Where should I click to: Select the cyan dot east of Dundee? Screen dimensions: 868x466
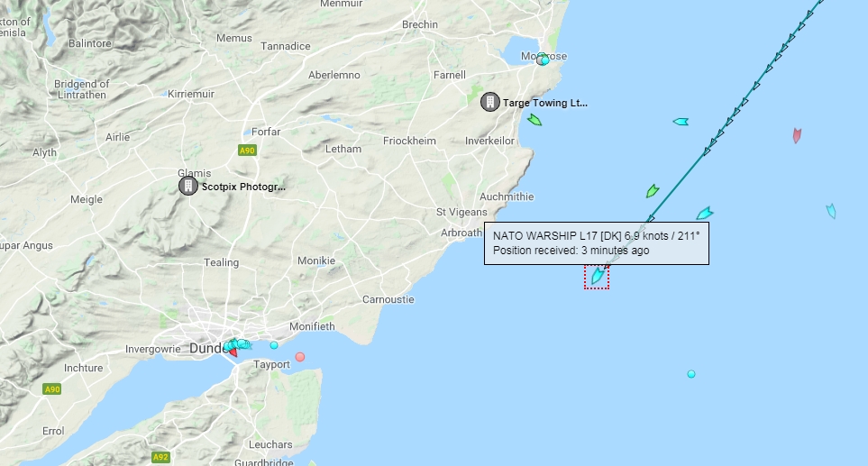point(274,345)
